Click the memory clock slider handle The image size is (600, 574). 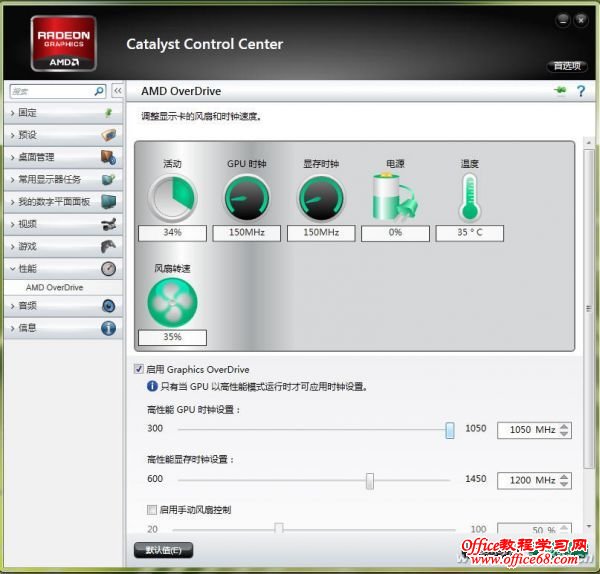pyautogui.click(x=370, y=481)
